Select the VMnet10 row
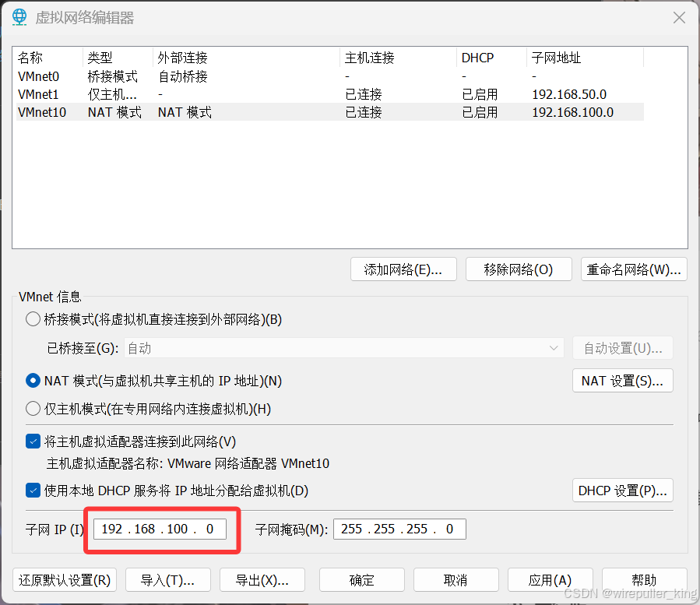 (330, 112)
